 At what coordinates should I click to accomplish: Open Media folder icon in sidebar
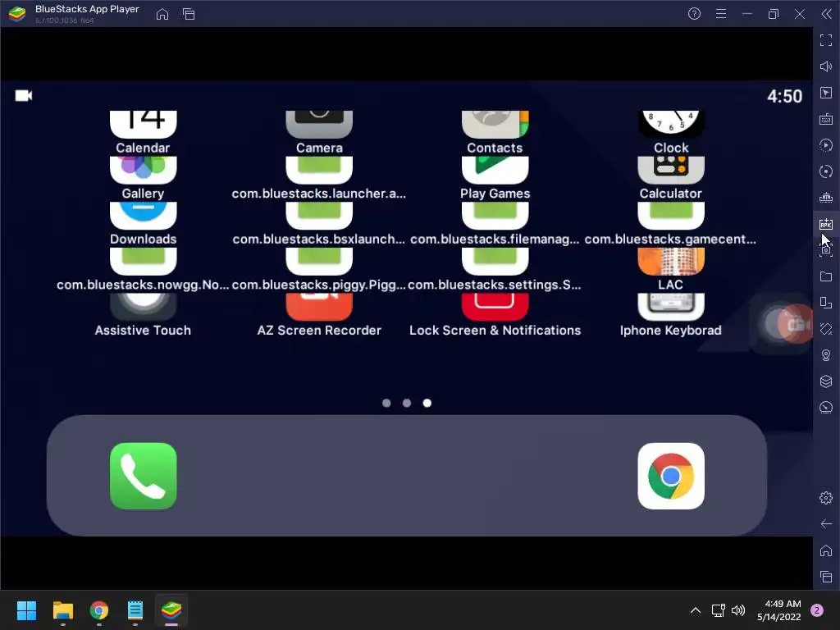pyautogui.click(x=826, y=276)
